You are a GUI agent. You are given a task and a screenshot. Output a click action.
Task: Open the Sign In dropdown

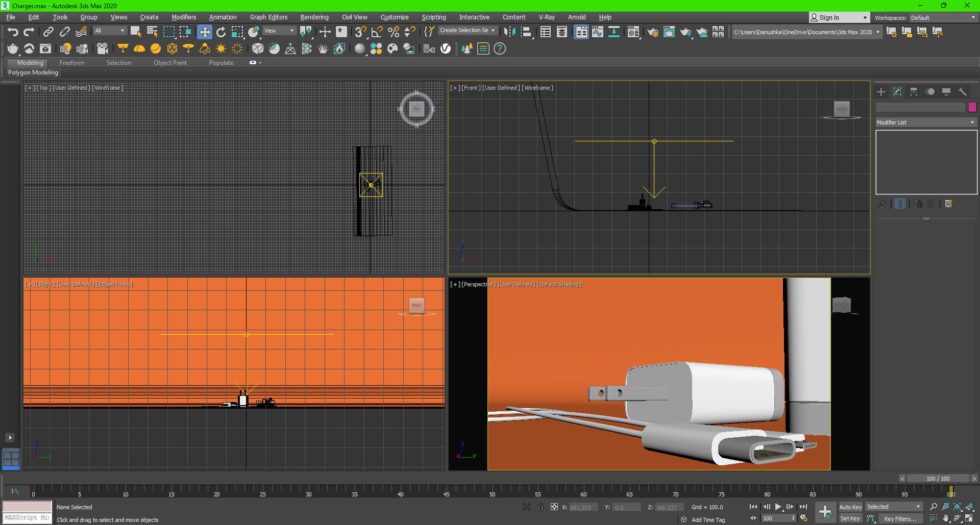(839, 18)
